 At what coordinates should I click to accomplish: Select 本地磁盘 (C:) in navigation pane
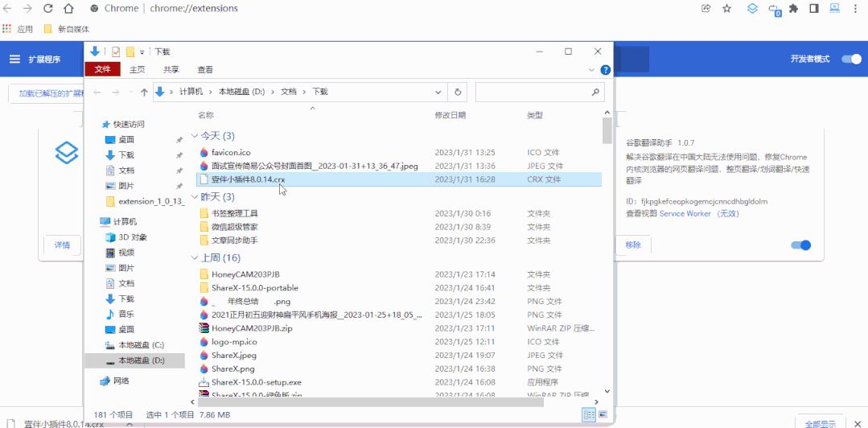(135, 345)
